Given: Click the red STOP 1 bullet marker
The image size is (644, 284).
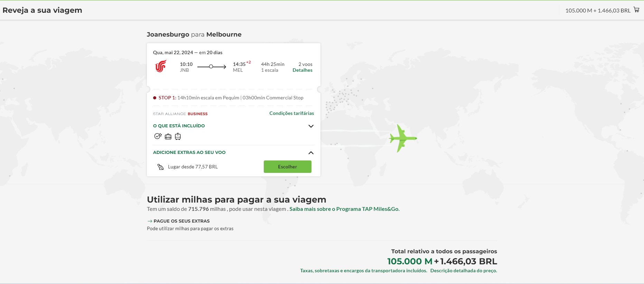Looking at the screenshot, I should 155,98.
